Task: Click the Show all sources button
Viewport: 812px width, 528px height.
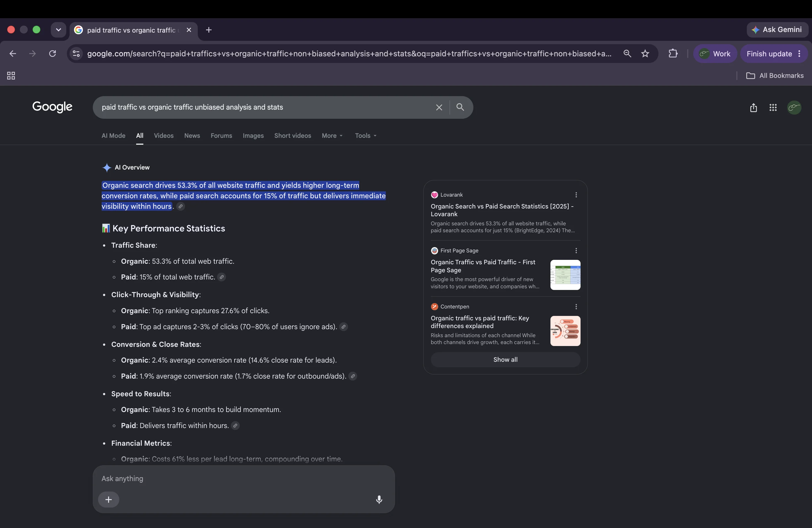Action: tap(505, 360)
